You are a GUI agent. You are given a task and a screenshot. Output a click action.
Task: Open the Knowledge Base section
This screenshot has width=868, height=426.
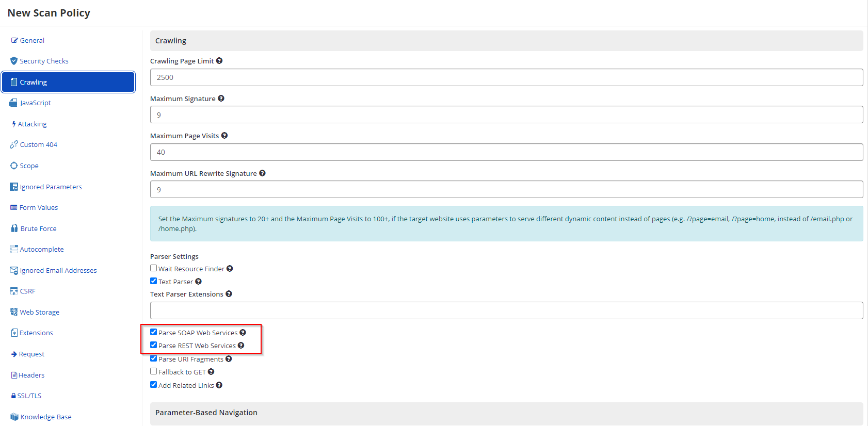(x=45, y=417)
